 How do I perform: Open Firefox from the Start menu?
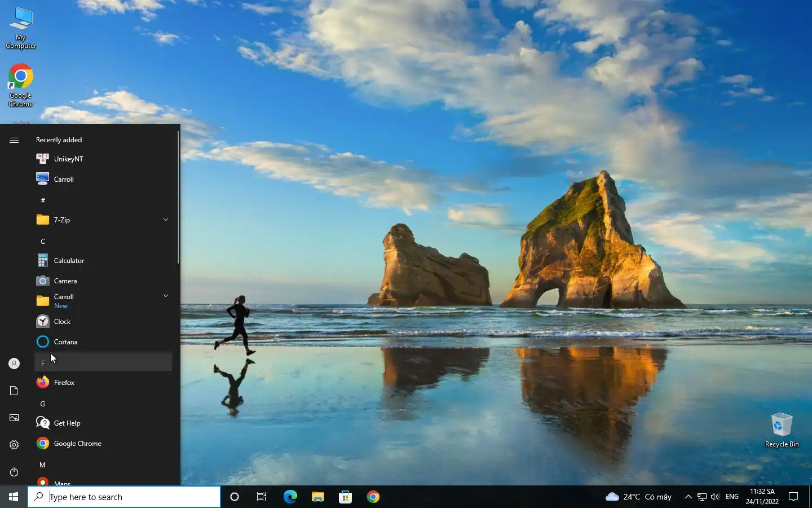pyautogui.click(x=103, y=382)
